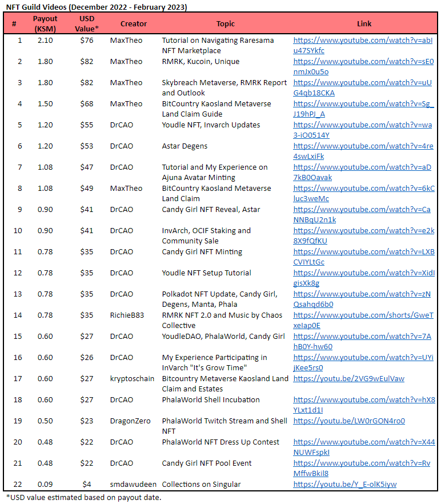Click the Link column header
The image size is (441, 504).
364,24
